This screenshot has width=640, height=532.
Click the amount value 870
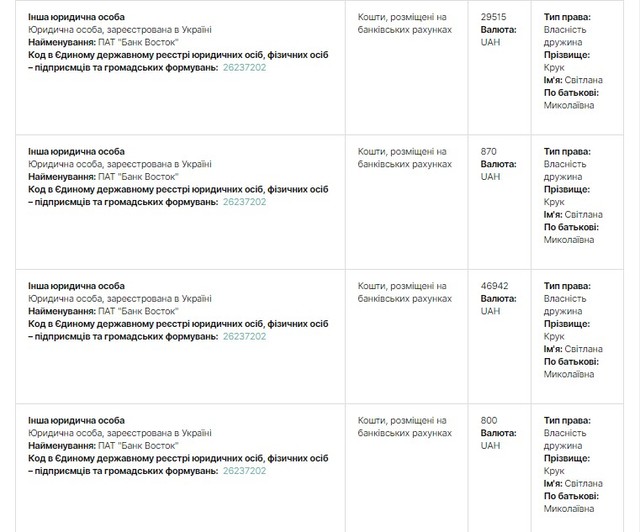pyautogui.click(x=489, y=152)
